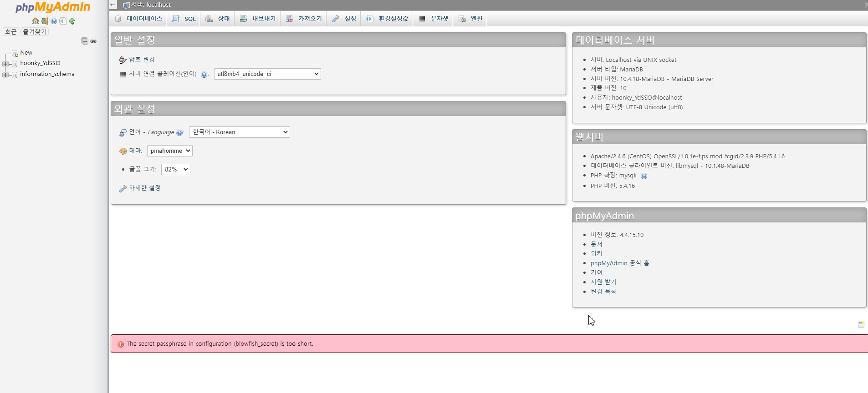Open the console via small icon at right
The image size is (868, 393).
(x=861, y=324)
